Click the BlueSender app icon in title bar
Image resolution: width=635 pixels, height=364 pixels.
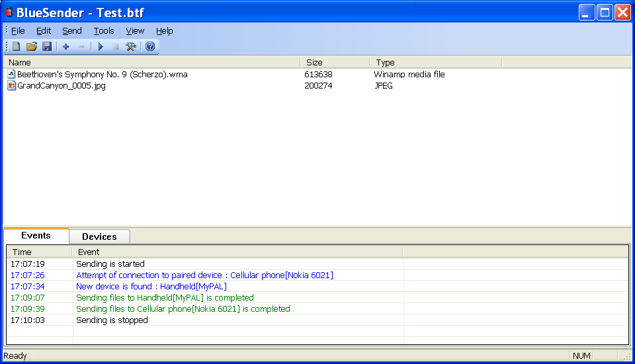click(x=9, y=12)
